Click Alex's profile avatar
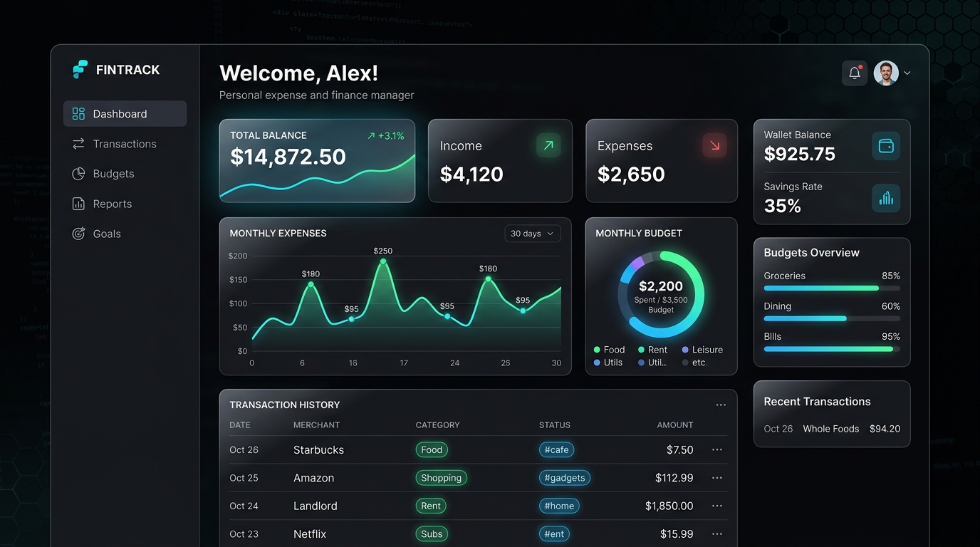This screenshot has height=547, width=980. coord(886,73)
